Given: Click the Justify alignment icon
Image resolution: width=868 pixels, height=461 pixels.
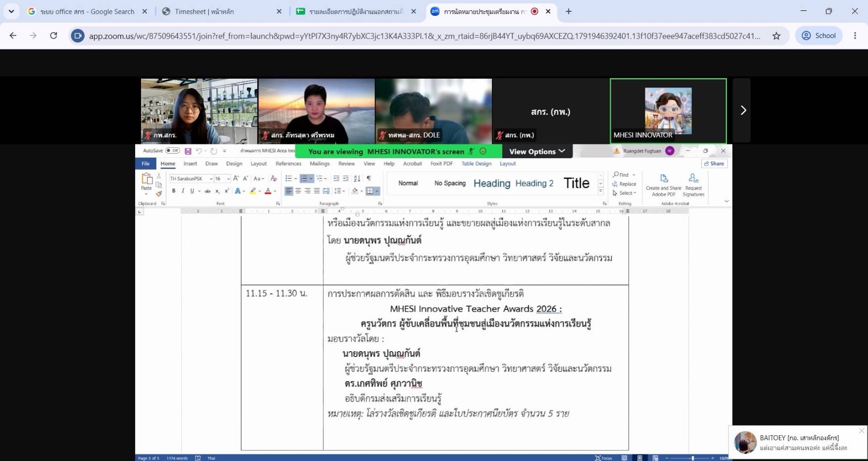Looking at the screenshot, I should pyautogui.click(x=317, y=191).
